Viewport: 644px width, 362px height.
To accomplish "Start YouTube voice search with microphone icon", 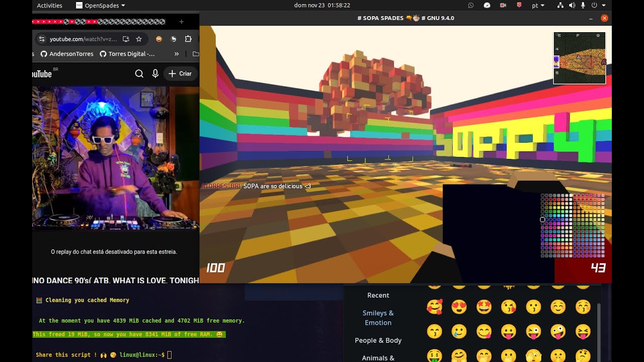I will 155,74.
